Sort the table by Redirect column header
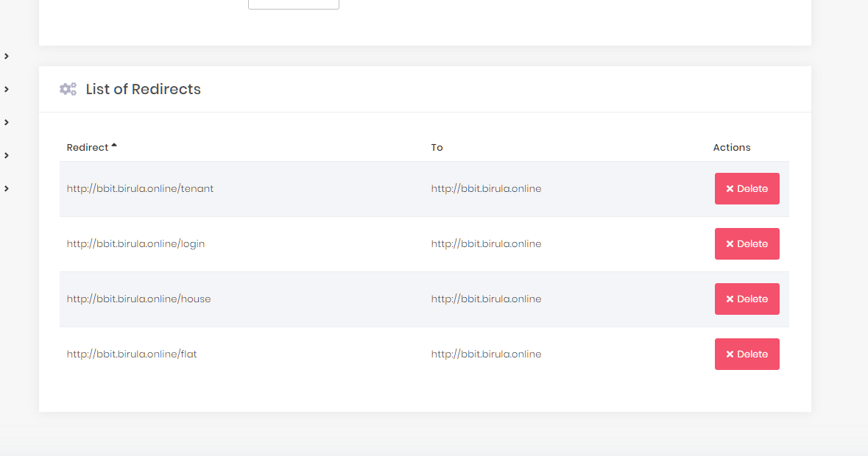 88,147
